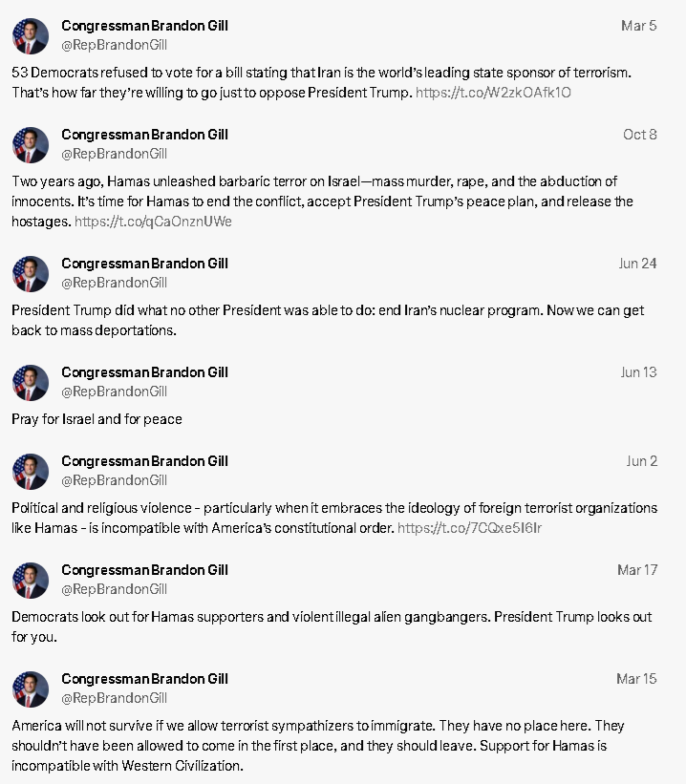Click the @RepBrandonGill handle on the Mar 5 tweet
This screenshot has height=784, width=686.
[114, 45]
